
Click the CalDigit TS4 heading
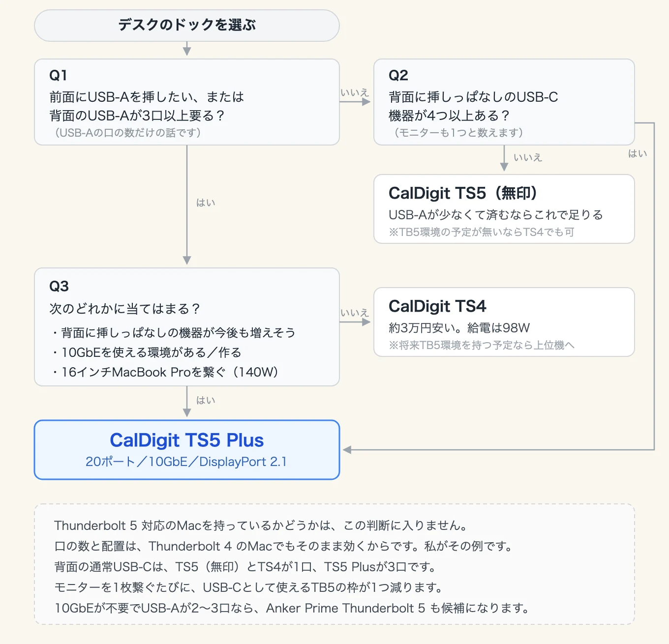click(x=437, y=306)
